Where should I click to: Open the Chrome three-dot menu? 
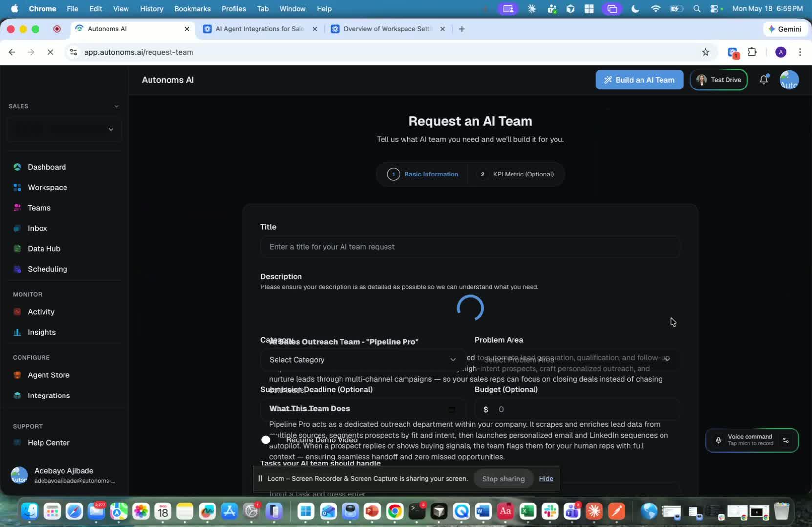point(800,52)
